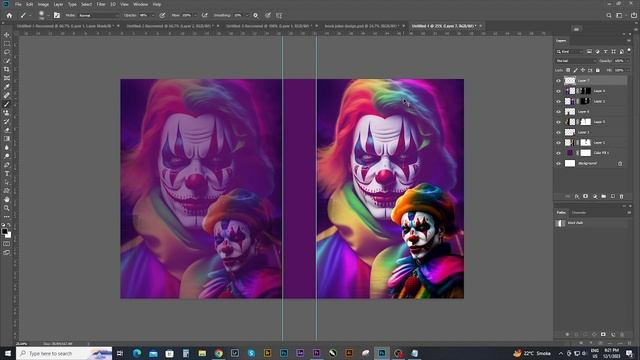Select the Zoom tool

pyautogui.click(x=7, y=208)
